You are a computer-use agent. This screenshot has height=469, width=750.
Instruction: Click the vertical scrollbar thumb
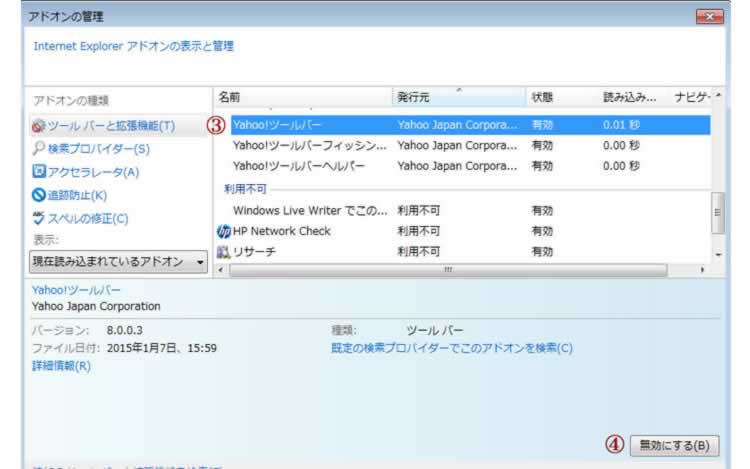tap(717, 213)
